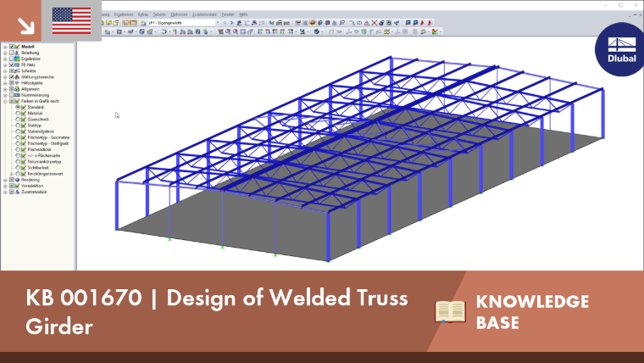Click the KNOWLEDGE BASE label
This screenshot has width=644, height=363.
[x=532, y=312]
